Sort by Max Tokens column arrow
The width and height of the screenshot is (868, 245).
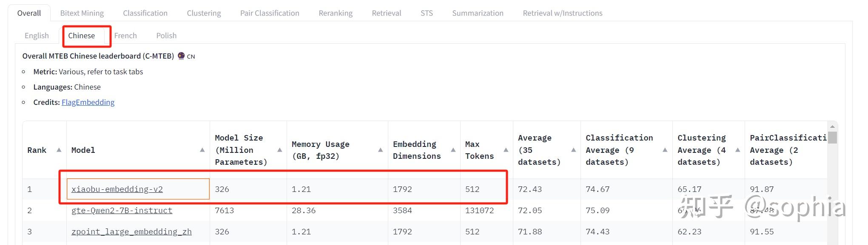pos(506,150)
